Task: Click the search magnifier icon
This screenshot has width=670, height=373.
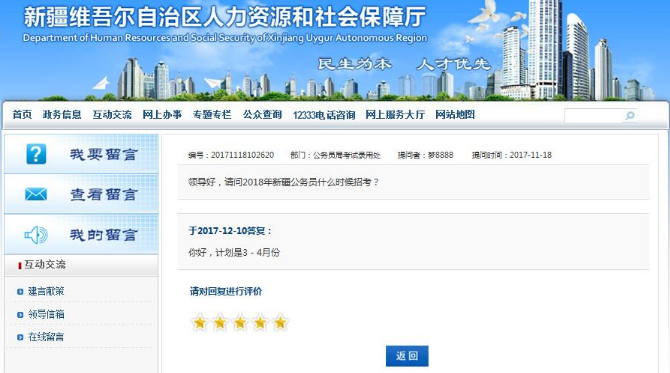Action: [x=629, y=115]
